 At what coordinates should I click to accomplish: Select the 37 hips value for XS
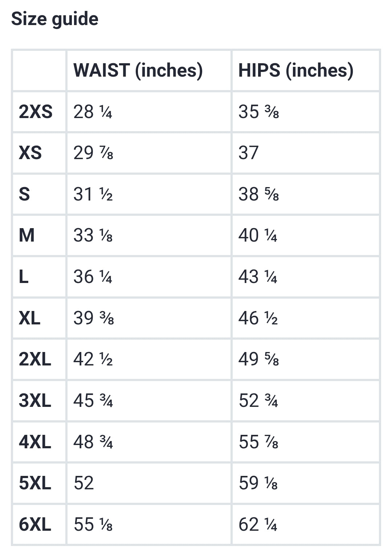pyautogui.click(x=249, y=153)
